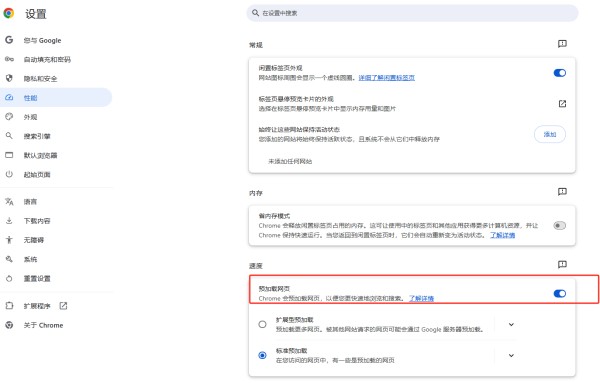Viewport: 600px width, 383px height.
Task: Click the puzzle icon for 扩展程序
Action: pos(9,305)
